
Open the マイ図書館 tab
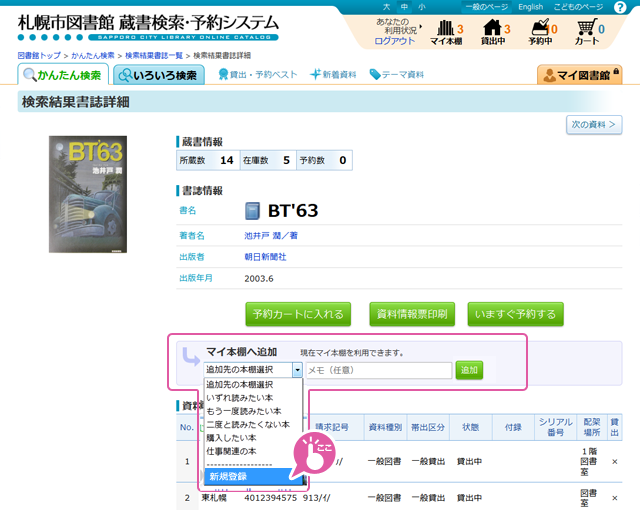tap(580, 75)
